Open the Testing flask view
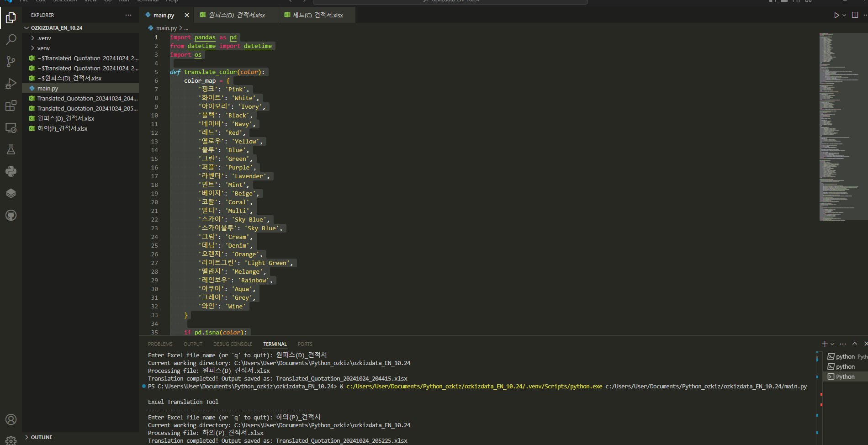868x445 pixels. coord(11,149)
